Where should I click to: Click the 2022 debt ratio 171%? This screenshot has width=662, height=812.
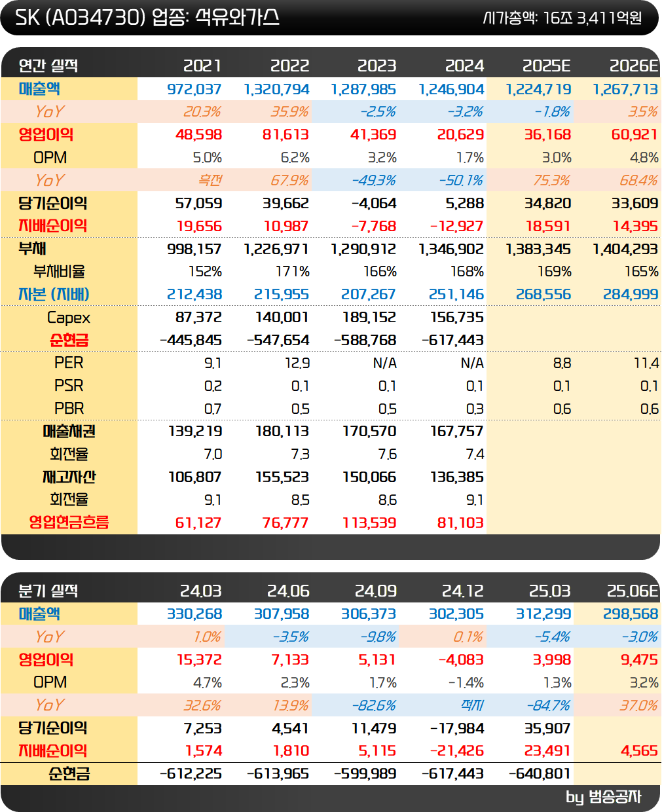[x=293, y=272]
